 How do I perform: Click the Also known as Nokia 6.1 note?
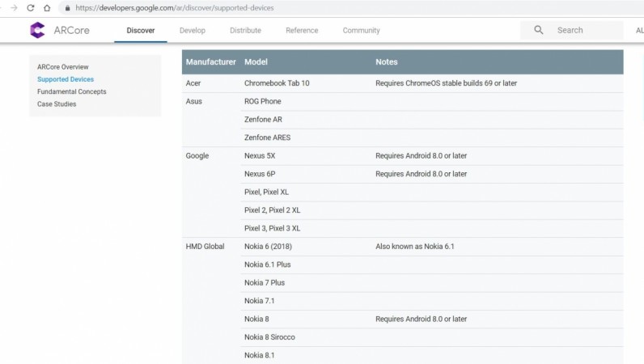pyautogui.click(x=415, y=247)
